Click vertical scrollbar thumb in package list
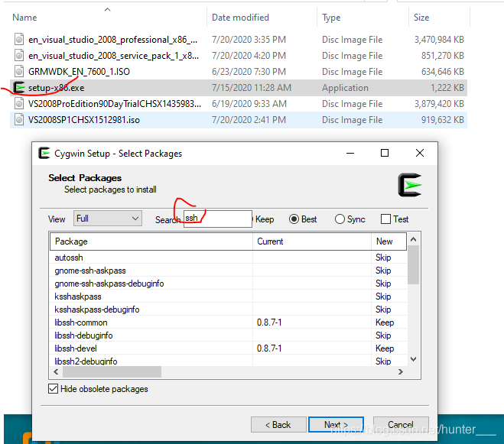504x444 pixels. coord(414,264)
